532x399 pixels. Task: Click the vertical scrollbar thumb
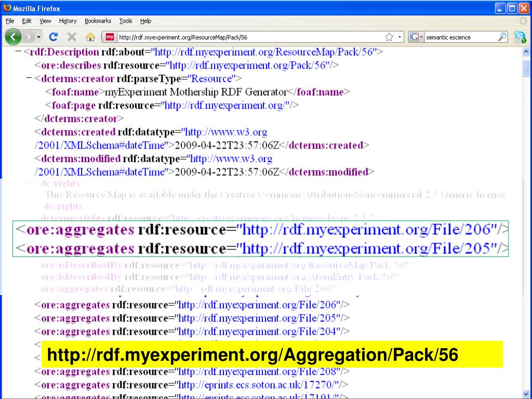click(526, 69)
